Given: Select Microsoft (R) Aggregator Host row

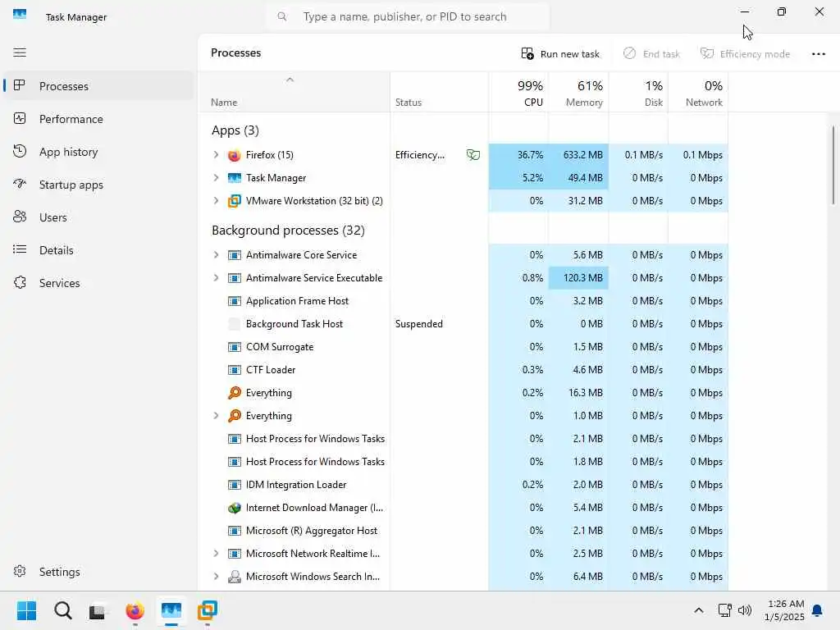Looking at the screenshot, I should (x=464, y=531).
